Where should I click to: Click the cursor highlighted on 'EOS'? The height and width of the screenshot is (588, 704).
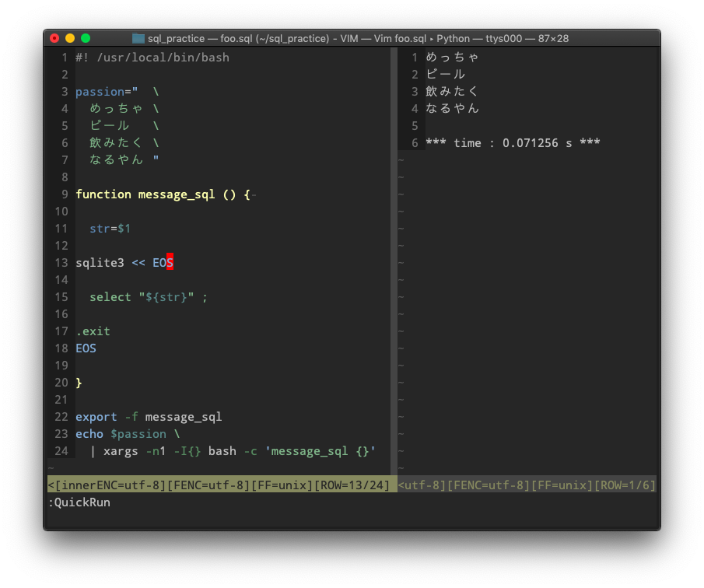[x=170, y=262]
